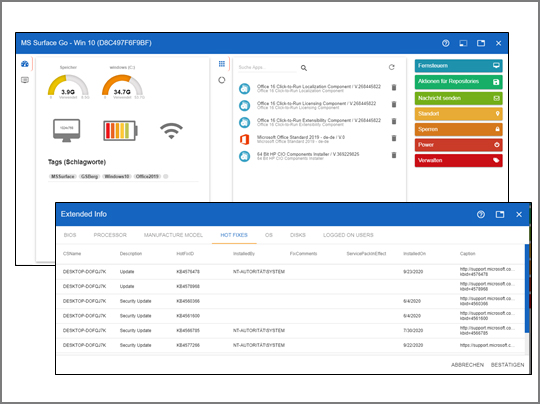This screenshot has width=540, height=404.
Task: Refresh the apps list
Action: pyautogui.click(x=392, y=67)
